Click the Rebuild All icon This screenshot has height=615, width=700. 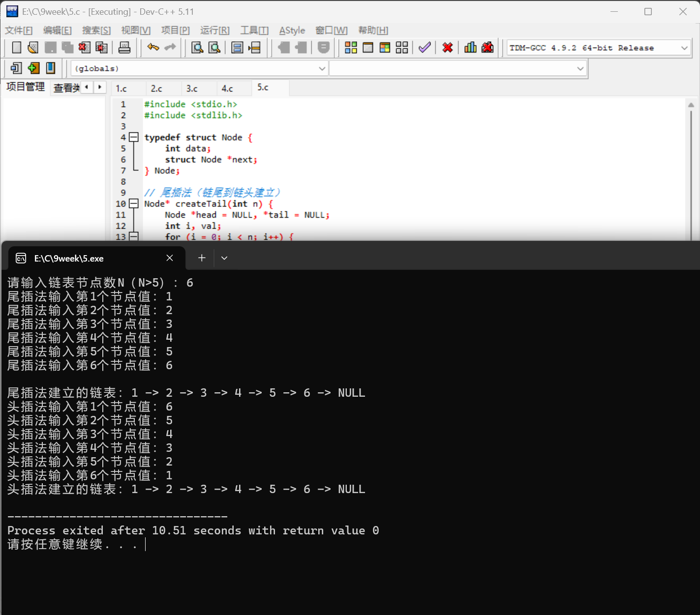tap(402, 48)
